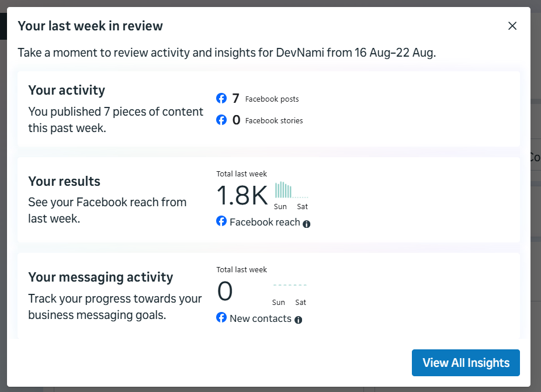Click the Your results heading
This screenshot has height=392, width=541.
coord(64,181)
